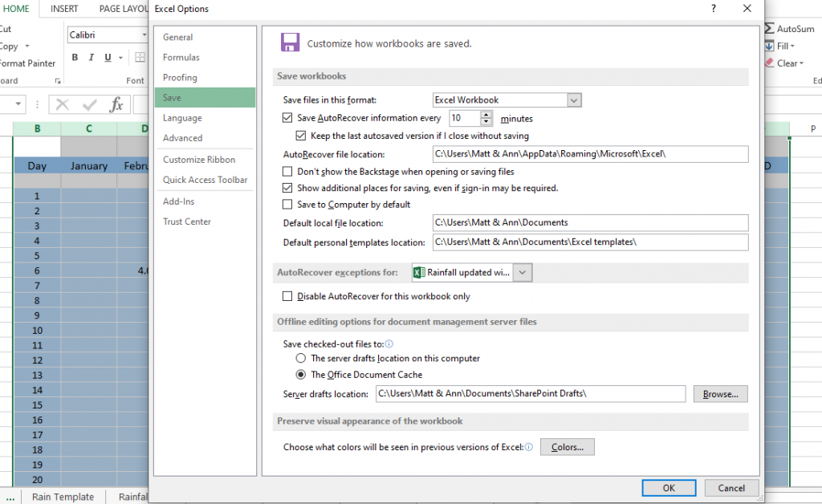Click the OK button
The image size is (822, 504).
pos(669,488)
